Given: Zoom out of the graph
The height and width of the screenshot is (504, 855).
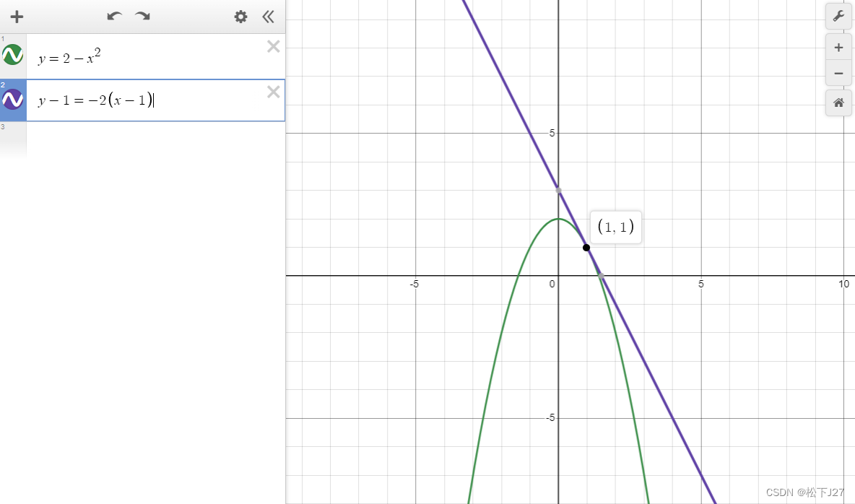Looking at the screenshot, I should coord(838,73).
